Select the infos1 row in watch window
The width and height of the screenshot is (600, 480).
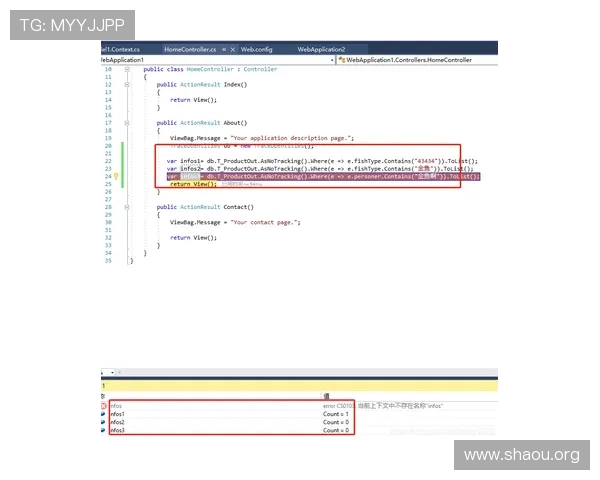tap(200, 414)
